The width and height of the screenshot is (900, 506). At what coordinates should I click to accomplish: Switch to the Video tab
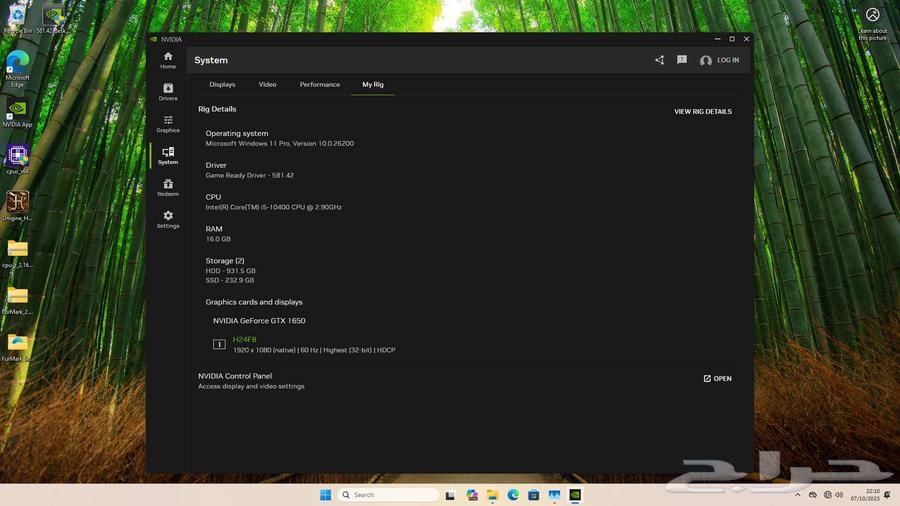(x=267, y=84)
